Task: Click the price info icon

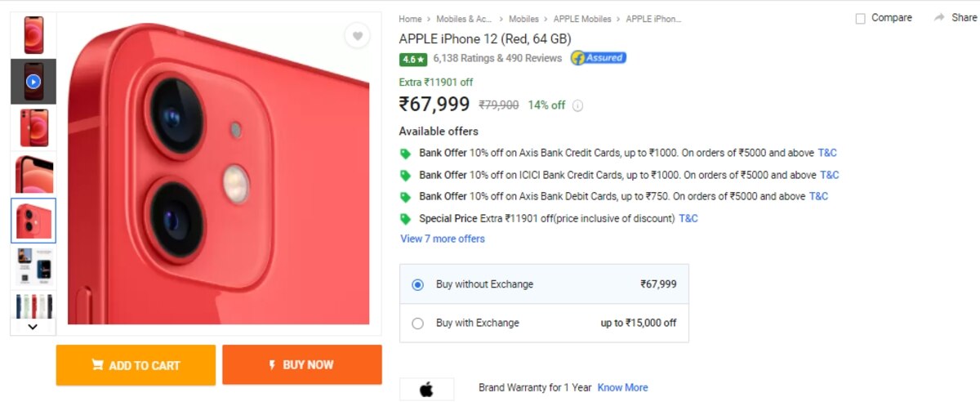Action: pyautogui.click(x=578, y=105)
